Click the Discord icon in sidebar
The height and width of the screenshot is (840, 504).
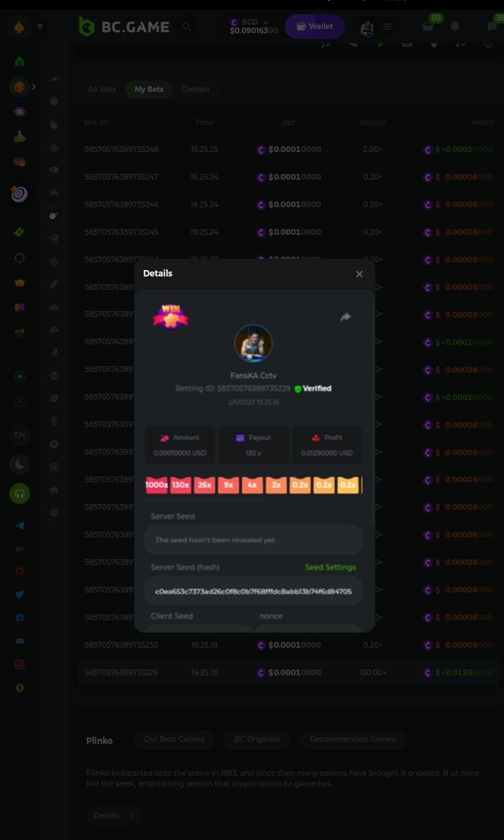click(20, 641)
